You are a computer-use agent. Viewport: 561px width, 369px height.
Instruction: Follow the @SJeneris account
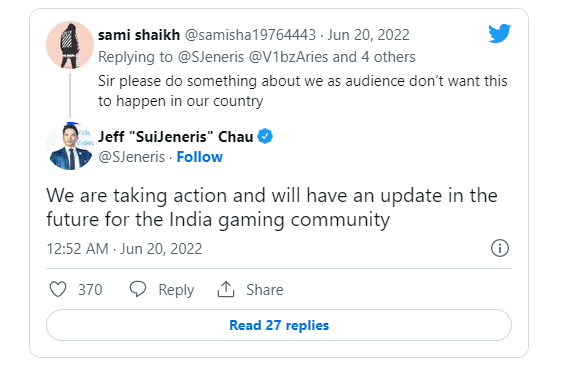point(200,157)
